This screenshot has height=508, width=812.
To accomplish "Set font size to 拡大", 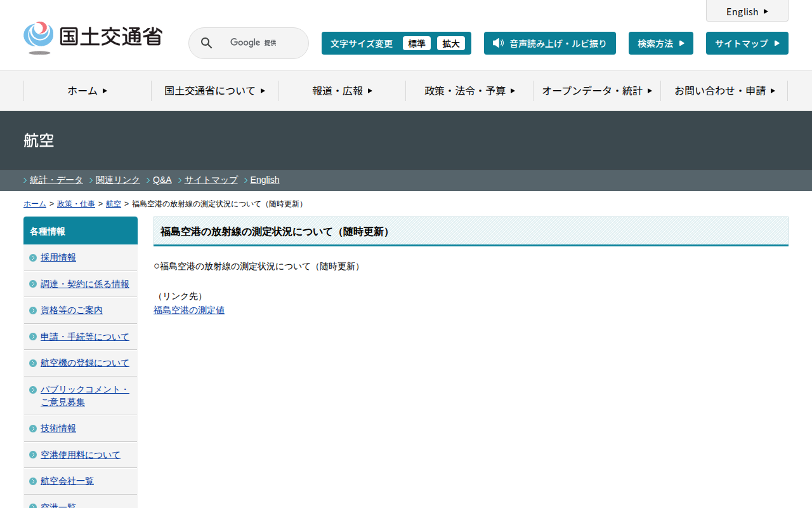I will coord(451,43).
